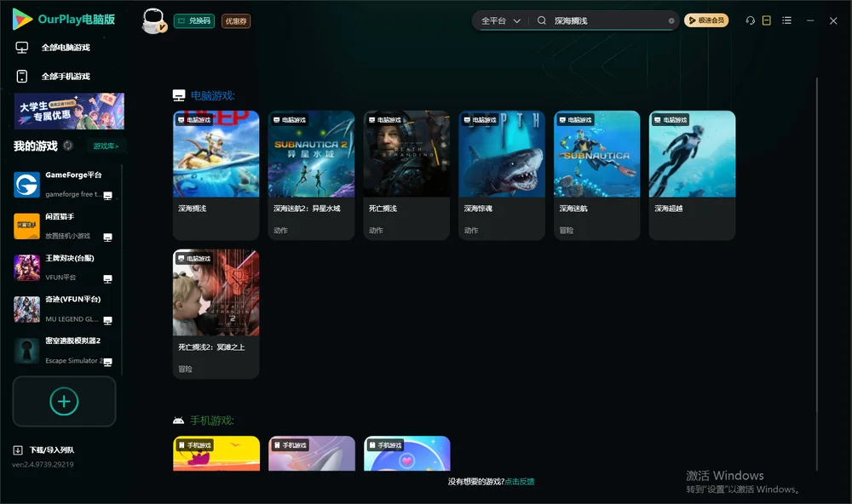Click the version text ver:2.4.9739.29219

click(43, 465)
